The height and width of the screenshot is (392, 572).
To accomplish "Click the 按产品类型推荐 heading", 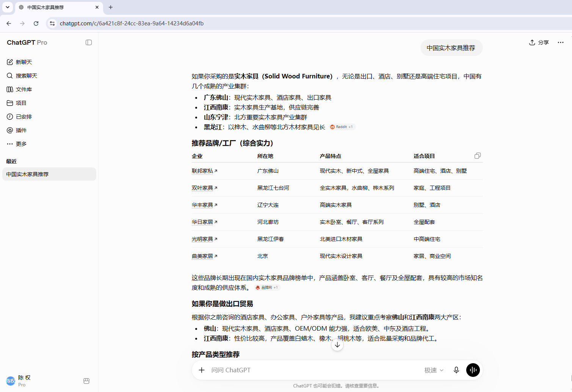I will [x=216, y=355].
